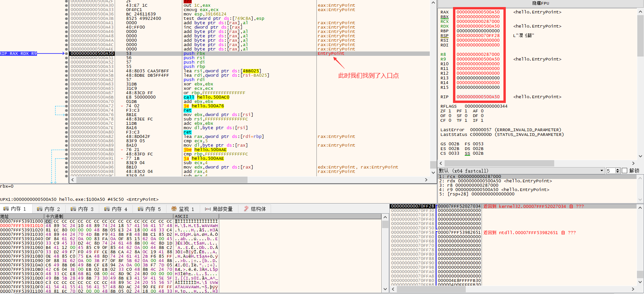Click the stack panel scroll-down arrow
This screenshot has width=644, height=294.
(640, 282)
